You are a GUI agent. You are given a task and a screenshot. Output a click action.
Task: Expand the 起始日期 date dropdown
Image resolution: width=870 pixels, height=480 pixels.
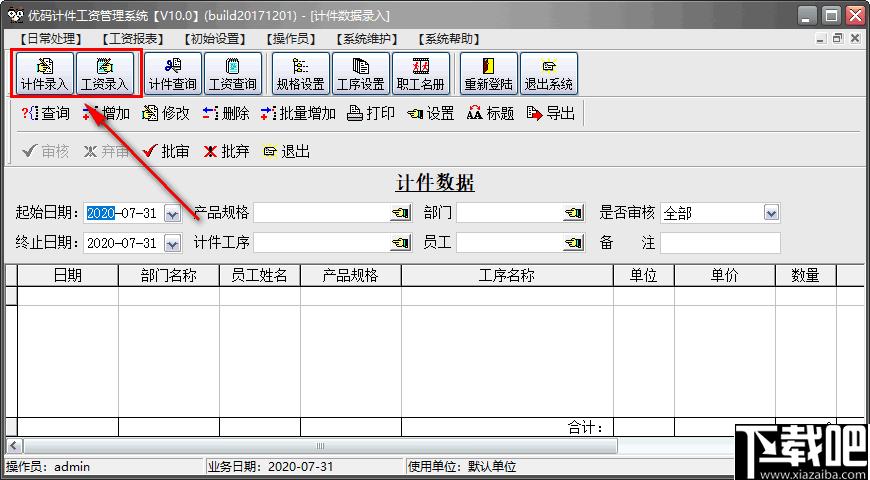click(x=173, y=213)
